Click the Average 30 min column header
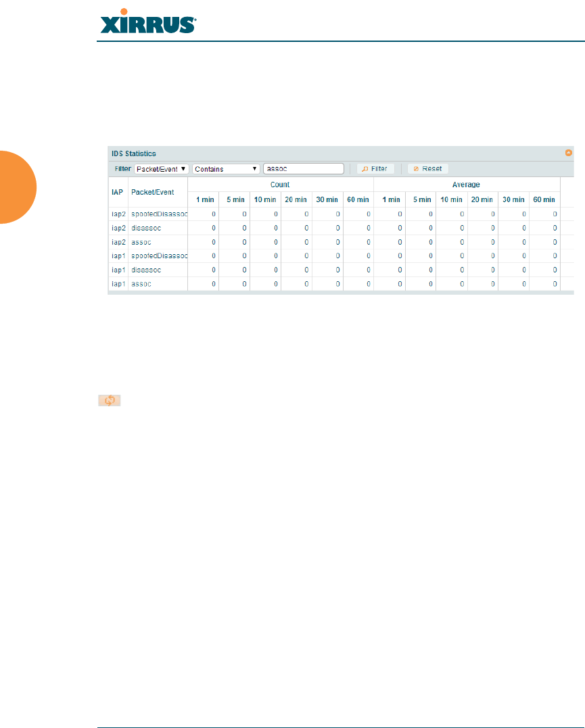 513,199
